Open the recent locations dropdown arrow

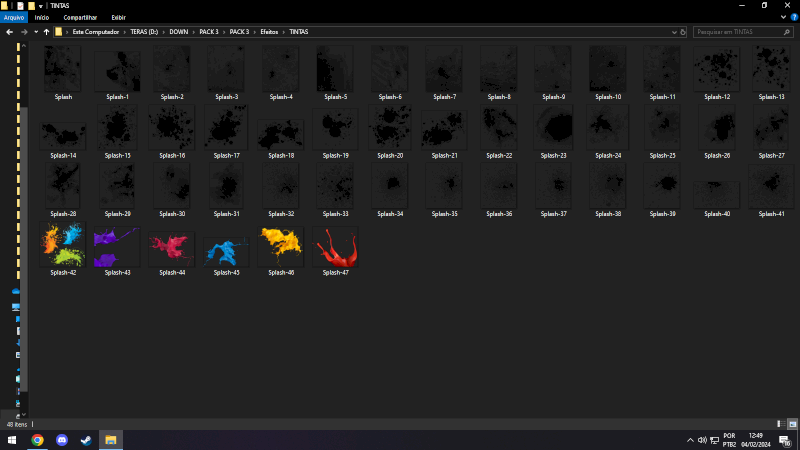coord(35,32)
